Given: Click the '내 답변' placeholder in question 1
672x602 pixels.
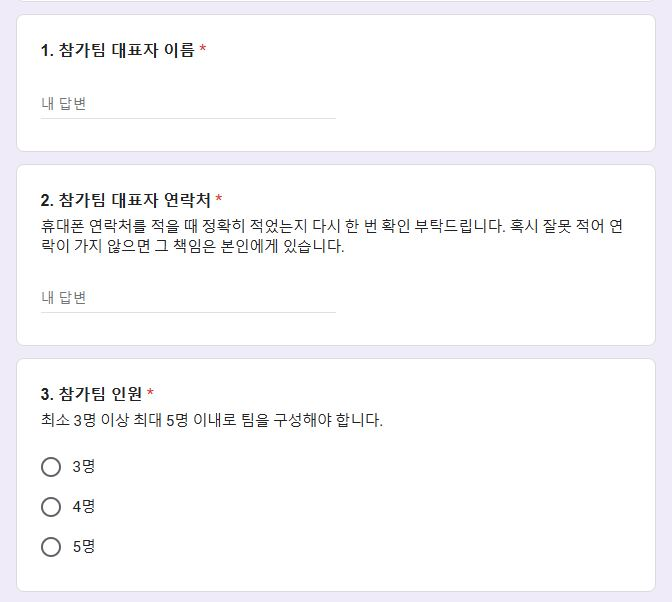Looking at the screenshot, I should (x=64, y=104).
